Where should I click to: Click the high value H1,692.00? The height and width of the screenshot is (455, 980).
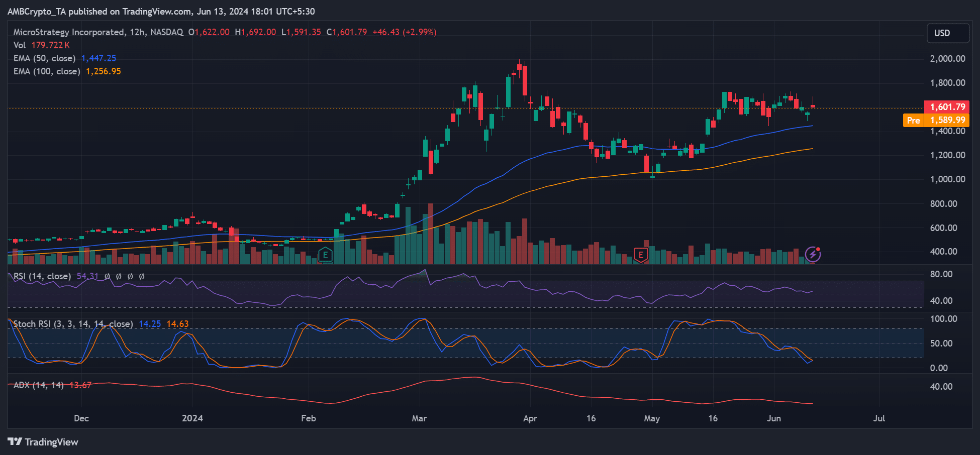coord(255,32)
